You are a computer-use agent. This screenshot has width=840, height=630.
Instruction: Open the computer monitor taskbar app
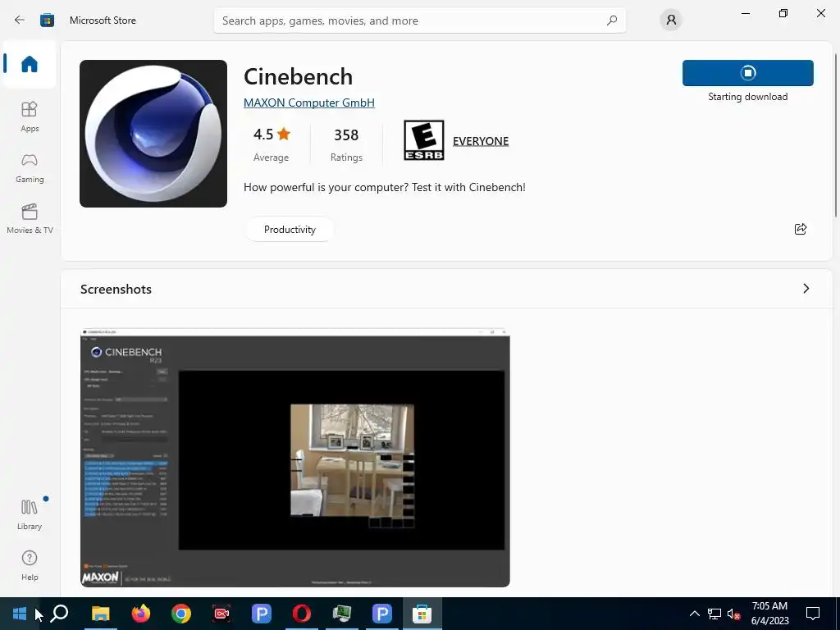[342, 614]
